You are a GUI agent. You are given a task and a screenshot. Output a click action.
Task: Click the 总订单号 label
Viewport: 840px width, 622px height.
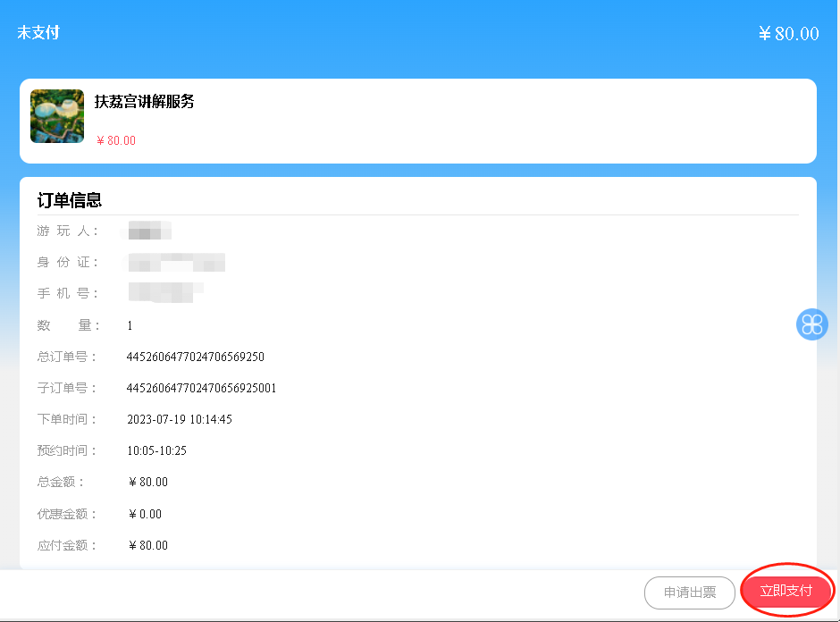[67, 357]
